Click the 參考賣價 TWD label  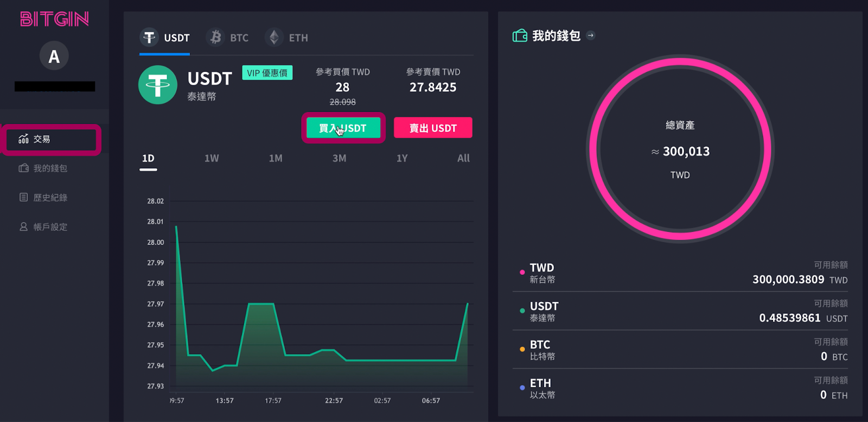pyautogui.click(x=433, y=72)
